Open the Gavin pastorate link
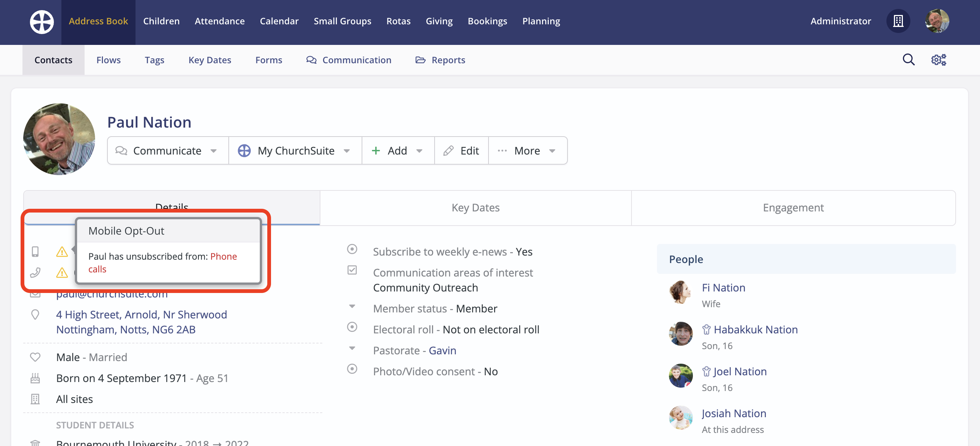 [442, 351]
